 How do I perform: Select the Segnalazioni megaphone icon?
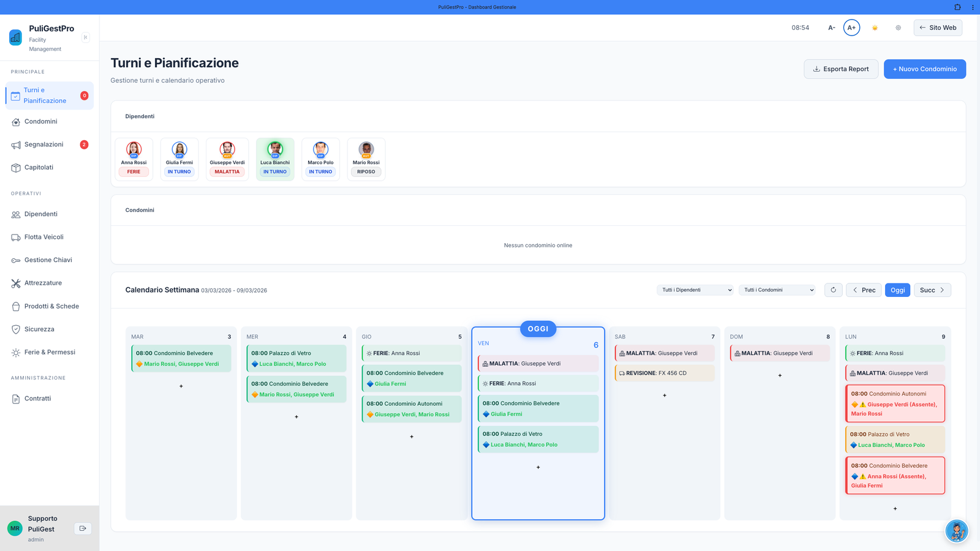[16, 144]
